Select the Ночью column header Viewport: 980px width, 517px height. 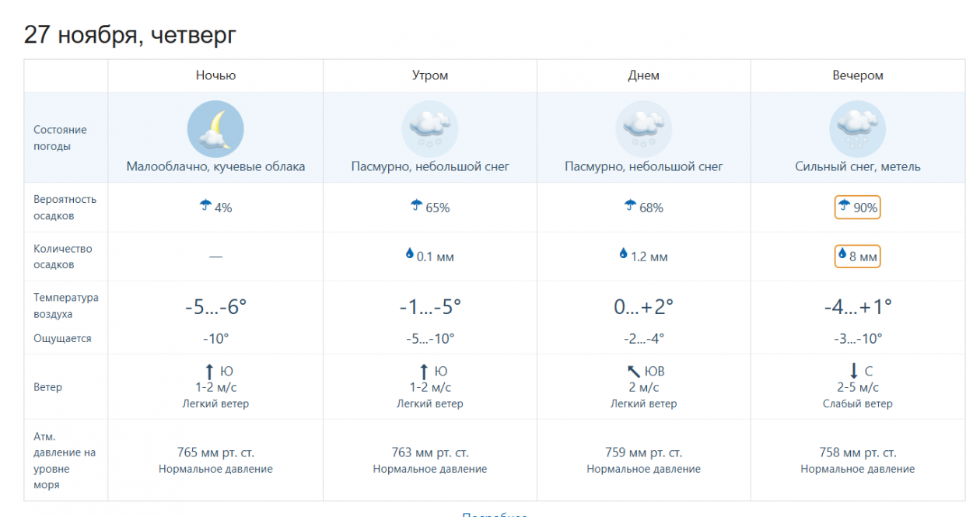pos(215,75)
